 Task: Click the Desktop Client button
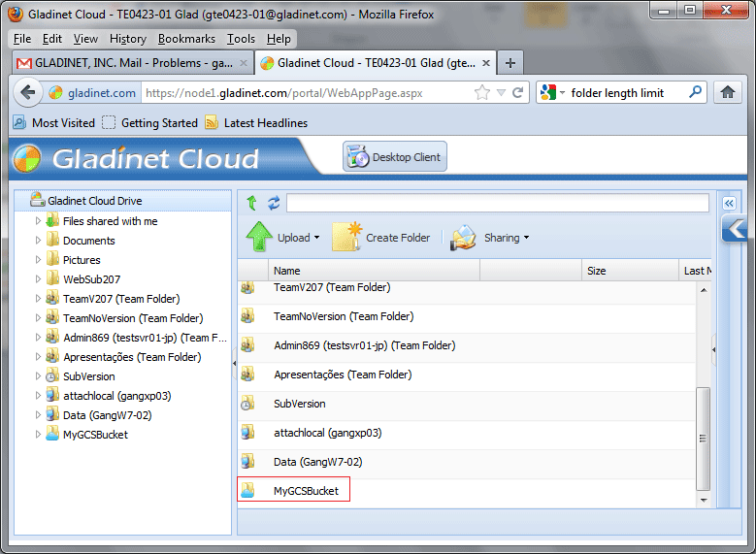pos(395,157)
